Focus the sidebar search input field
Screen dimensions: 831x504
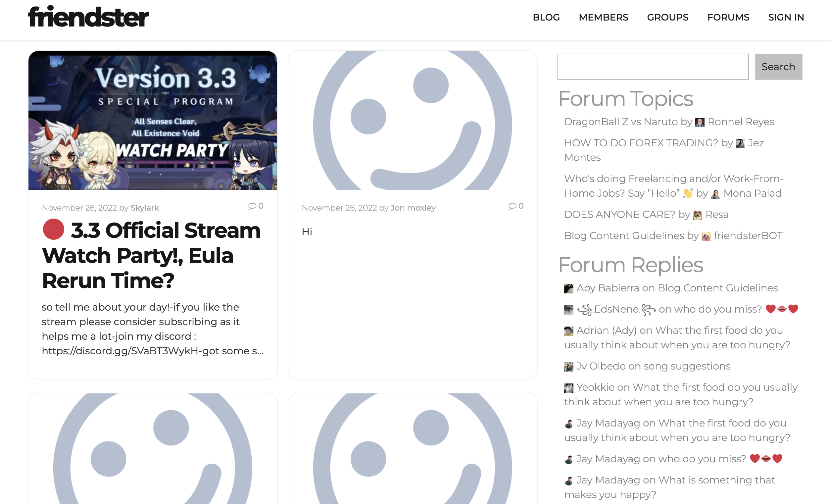point(653,67)
